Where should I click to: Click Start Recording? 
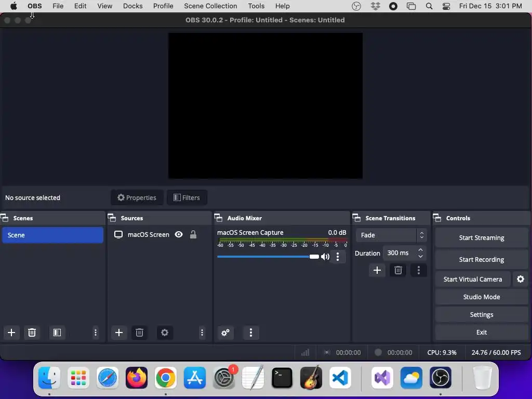[x=482, y=260]
